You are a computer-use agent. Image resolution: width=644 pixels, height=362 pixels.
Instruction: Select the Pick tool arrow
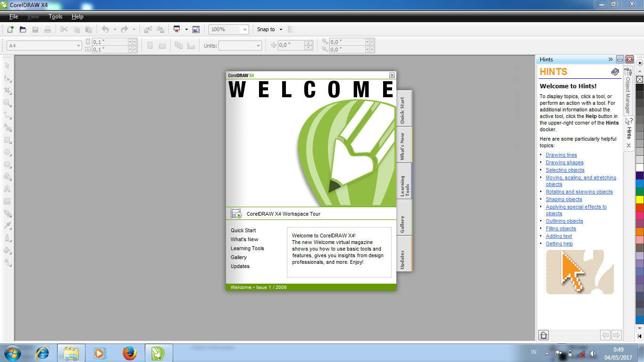click(x=7, y=65)
